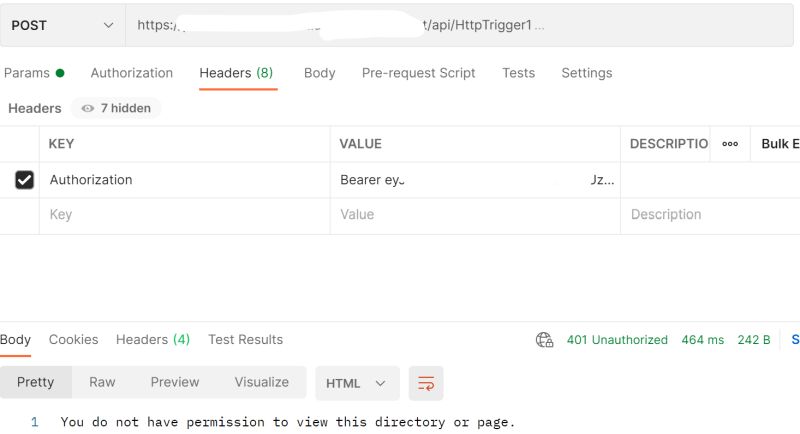Open the response Headers (4) tab
This screenshot has height=434, width=800.
[x=153, y=340]
